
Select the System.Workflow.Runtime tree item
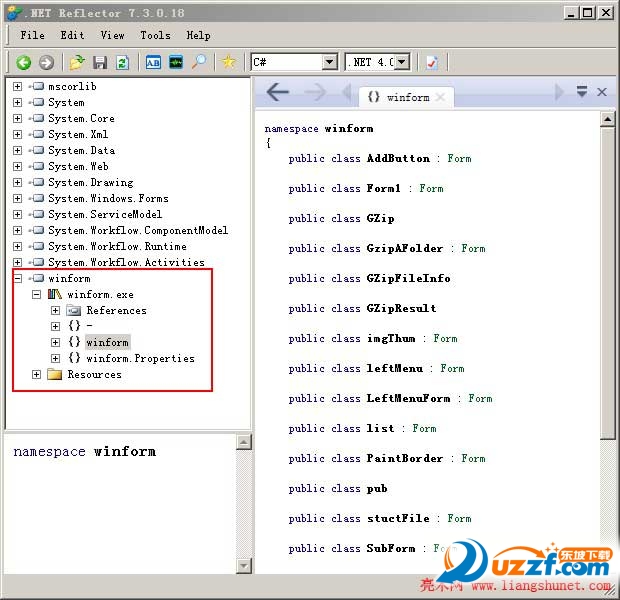(x=117, y=246)
